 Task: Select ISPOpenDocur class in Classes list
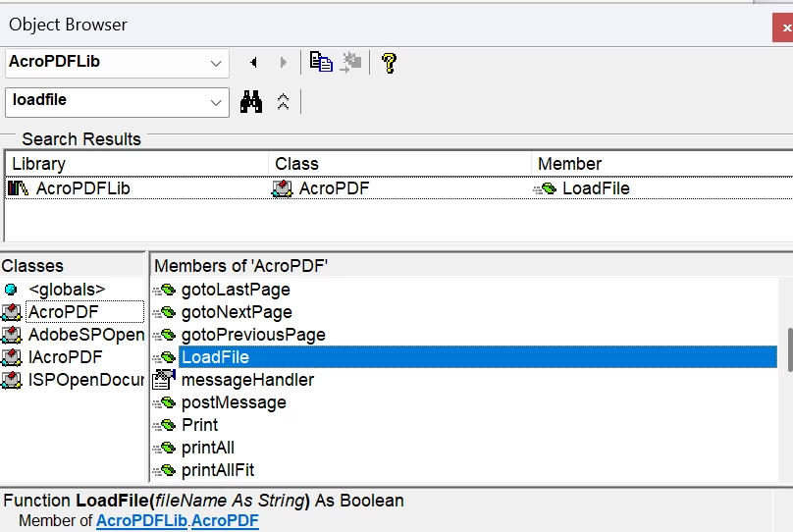click(86, 380)
